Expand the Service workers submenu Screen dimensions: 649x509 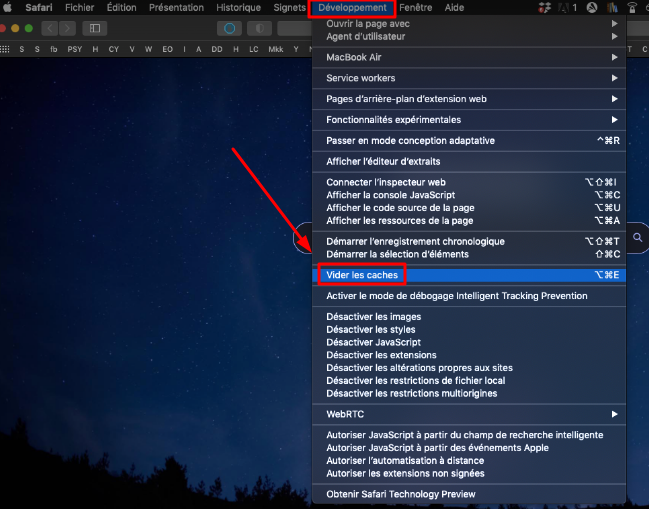(x=469, y=78)
